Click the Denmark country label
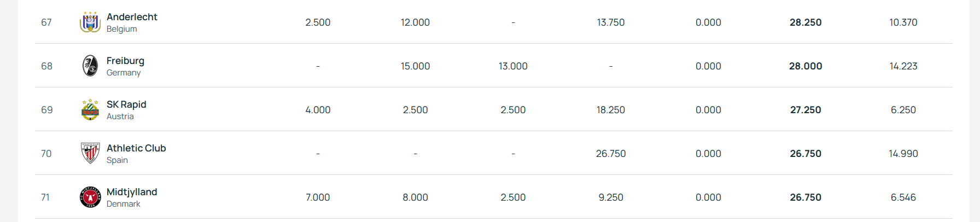 pyautogui.click(x=123, y=204)
